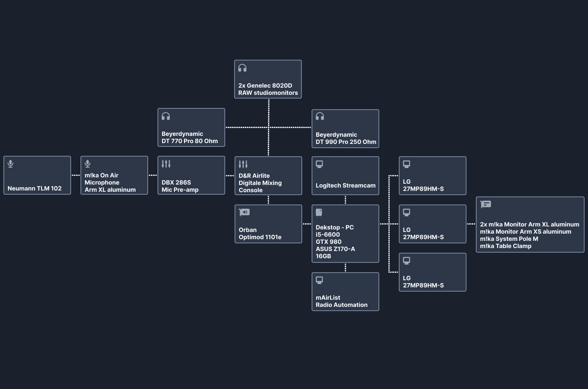Select the m!ka Monitor Arm XS aluminum line

tap(525, 232)
